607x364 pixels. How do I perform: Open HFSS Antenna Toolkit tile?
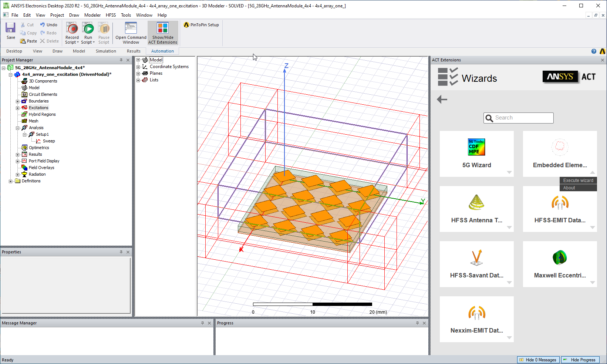click(477, 209)
